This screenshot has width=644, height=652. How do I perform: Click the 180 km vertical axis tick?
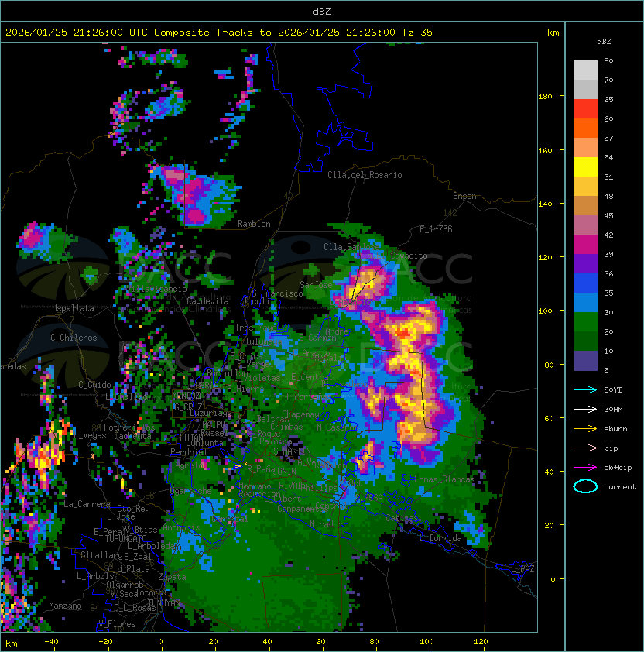[x=545, y=97]
